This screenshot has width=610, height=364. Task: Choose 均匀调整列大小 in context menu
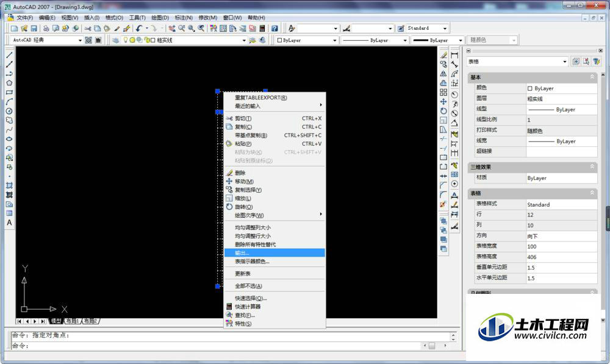[274, 227]
